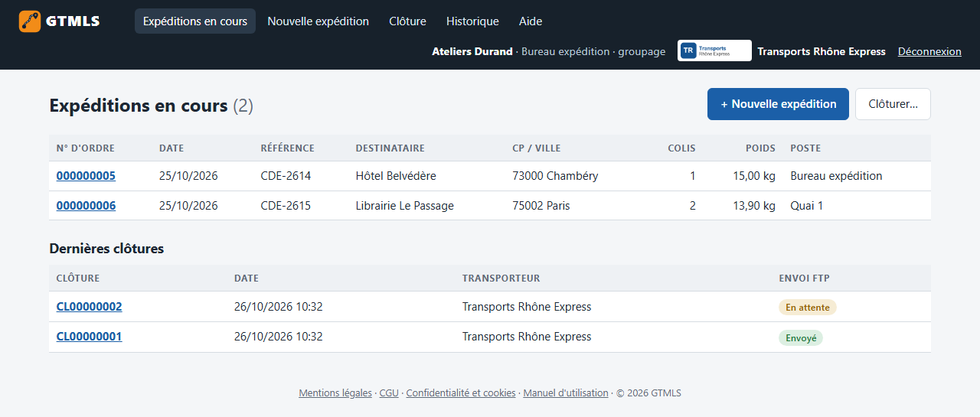Click the Transports Rhône Express carrier logo

pyautogui.click(x=714, y=51)
